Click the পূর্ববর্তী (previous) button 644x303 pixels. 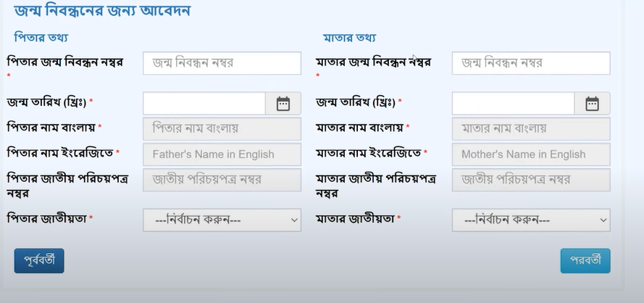pyautogui.click(x=39, y=261)
